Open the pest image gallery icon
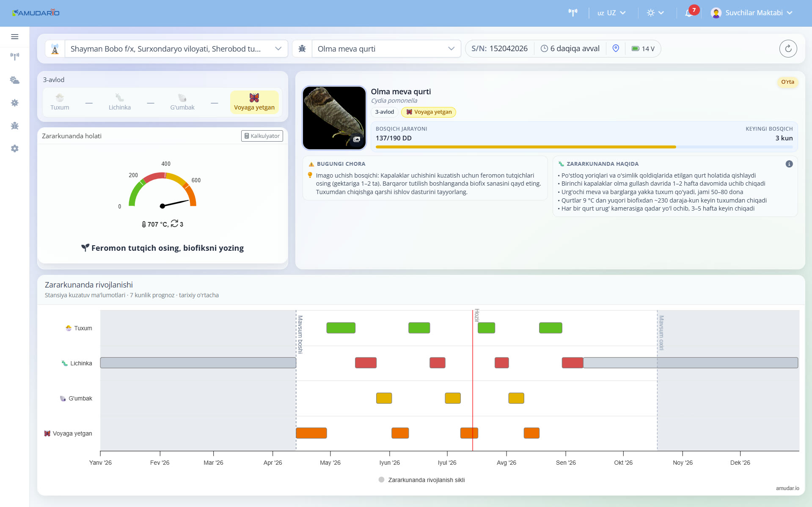This screenshot has width=812, height=507. tap(357, 139)
